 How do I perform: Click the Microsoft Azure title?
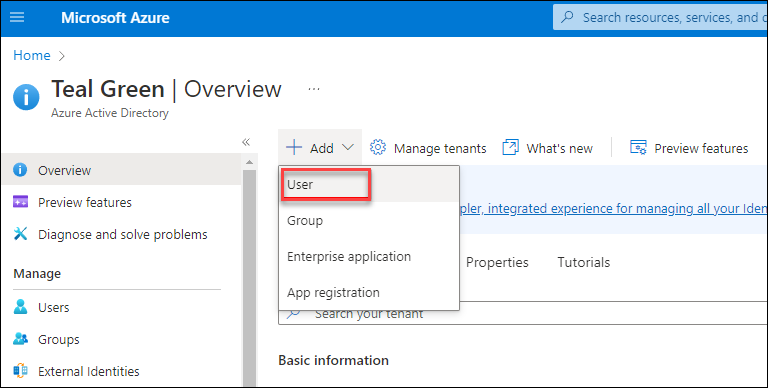pos(115,18)
